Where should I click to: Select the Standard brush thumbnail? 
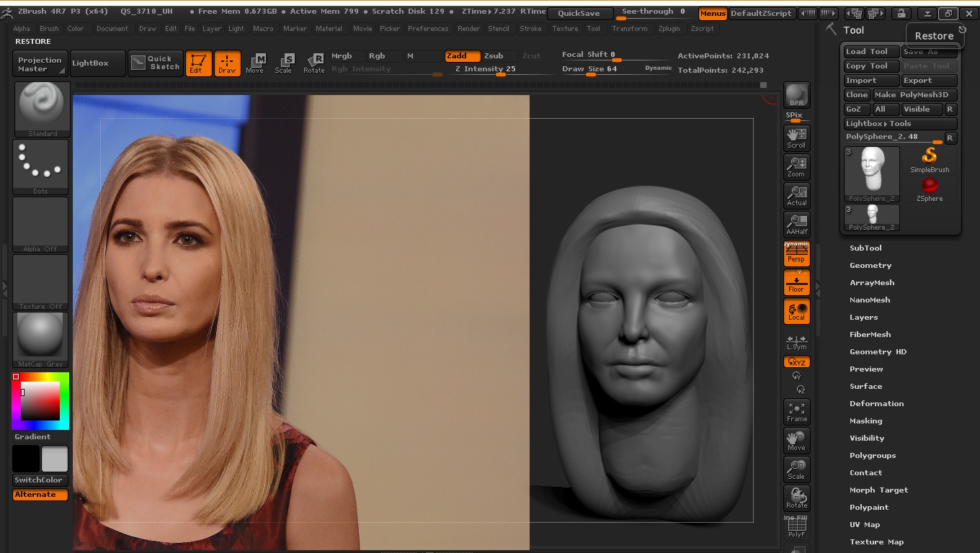coord(42,109)
